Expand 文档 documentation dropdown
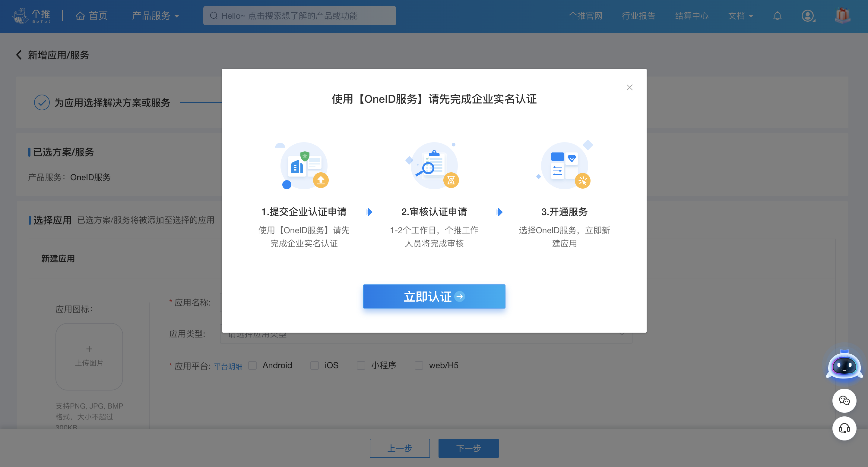This screenshot has width=868, height=467. pos(740,16)
